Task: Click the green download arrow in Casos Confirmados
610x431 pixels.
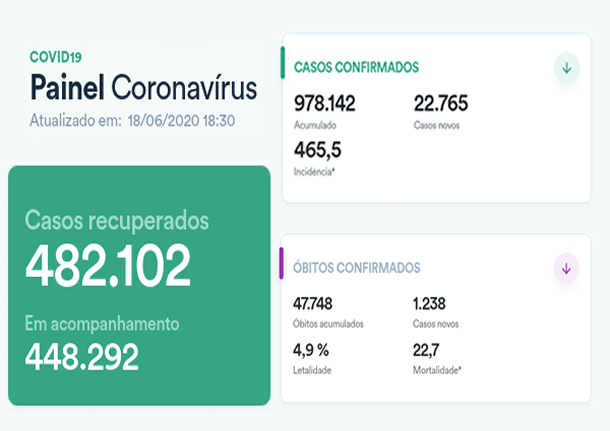Action: click(567, 68)
